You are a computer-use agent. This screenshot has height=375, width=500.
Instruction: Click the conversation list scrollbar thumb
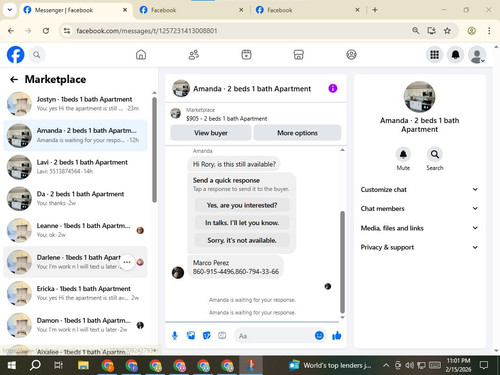pyautogui.click(x=154, y=150)
